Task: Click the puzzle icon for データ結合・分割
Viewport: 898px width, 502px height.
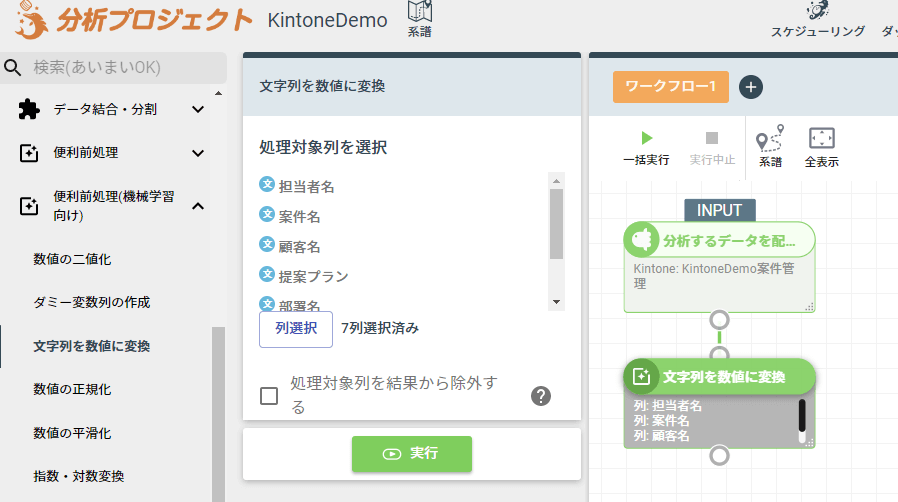Action: tap(29, 109)
